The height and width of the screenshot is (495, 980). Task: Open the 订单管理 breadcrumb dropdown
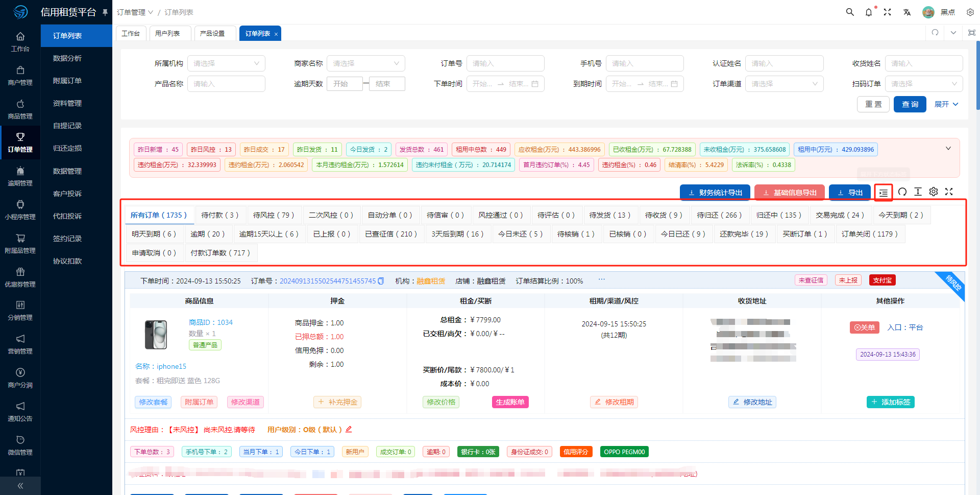(x=135, y=12)
